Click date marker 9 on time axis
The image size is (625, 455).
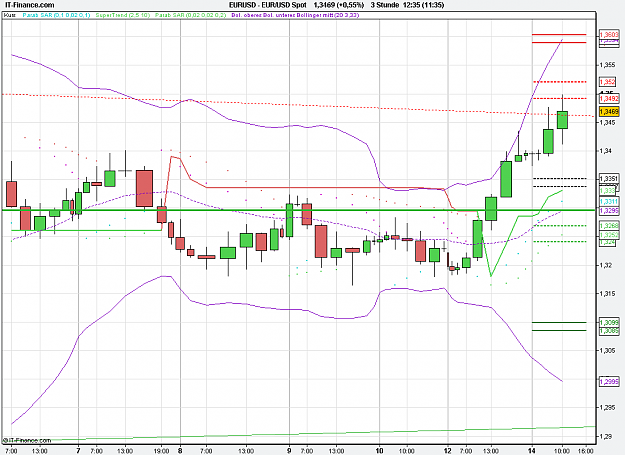click(x=289, y=451)
